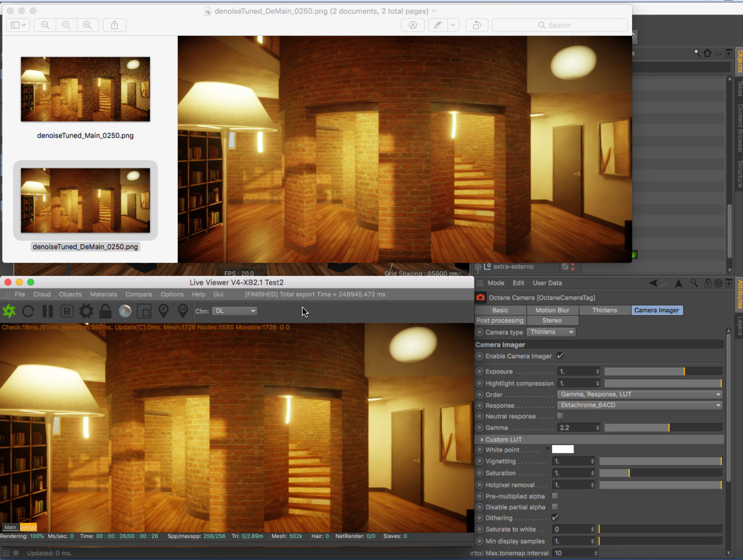Screen dimensions: 743x560
Task: Expand the Custom LUT section
Action: point(482,440)
